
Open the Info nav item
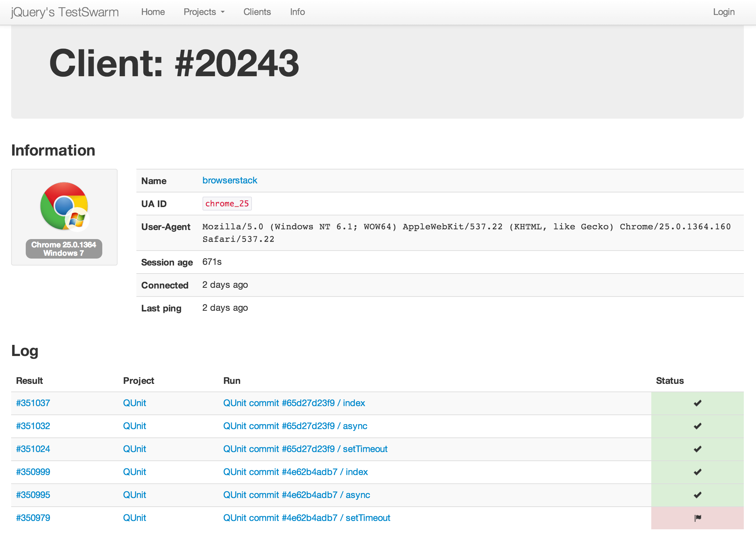coord(297,12)
